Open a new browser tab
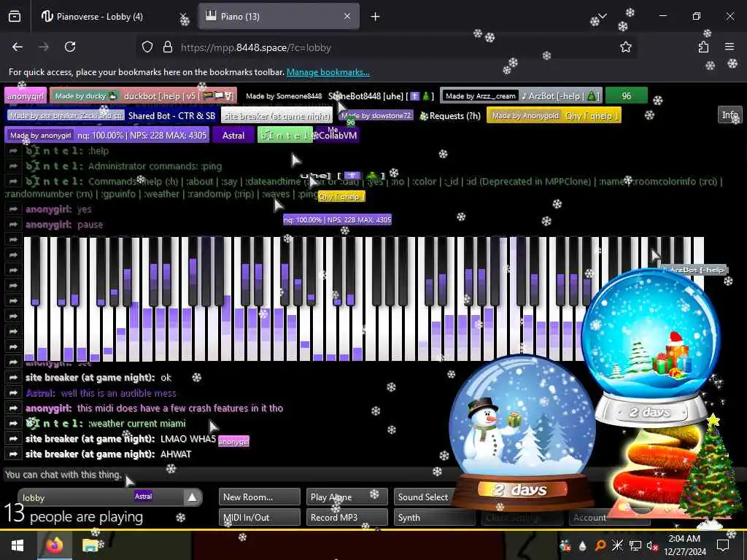 (x=376, y=17)
